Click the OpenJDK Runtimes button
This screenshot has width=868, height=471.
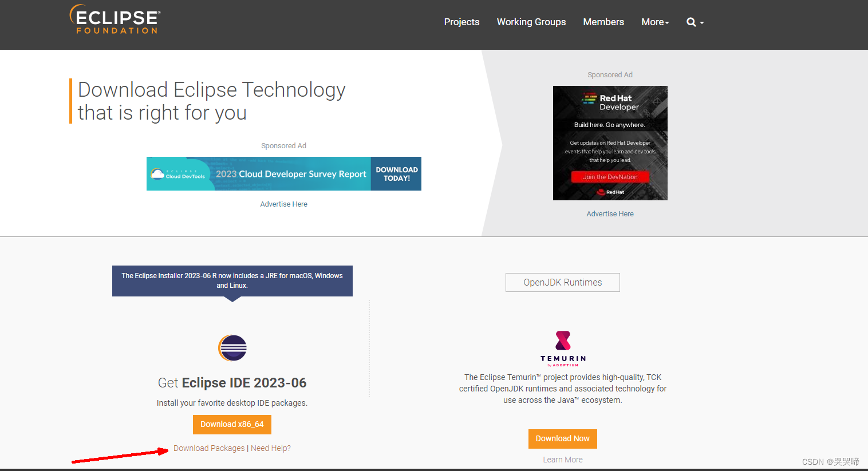click(563, 282)
